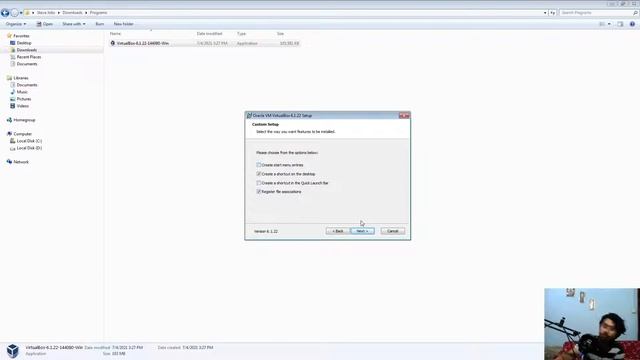The height and width of the screenshot is (360, 640).
Task: Open the Videos library
Action: [x=22, y=106]
